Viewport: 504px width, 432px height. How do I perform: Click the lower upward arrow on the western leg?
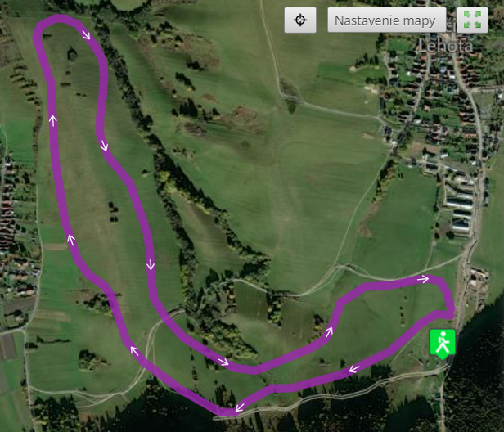click(x=71, y=240)
